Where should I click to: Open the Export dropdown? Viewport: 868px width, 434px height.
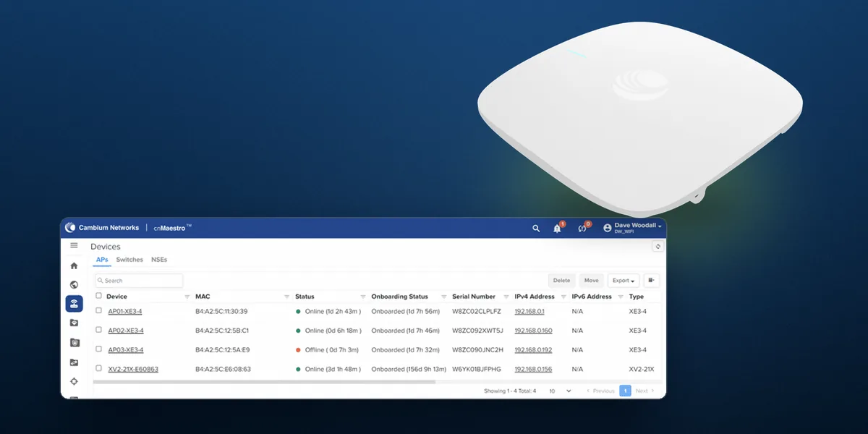(x=624, y=280)
